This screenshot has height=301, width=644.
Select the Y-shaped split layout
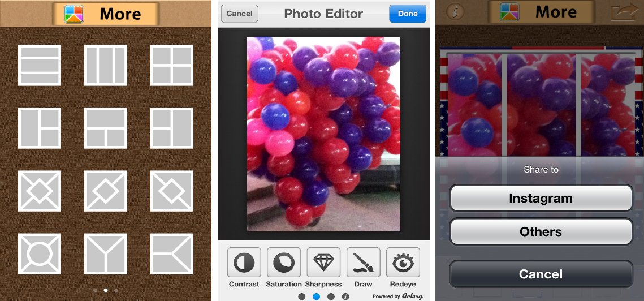pyautogui.click(x=106, y=253)
